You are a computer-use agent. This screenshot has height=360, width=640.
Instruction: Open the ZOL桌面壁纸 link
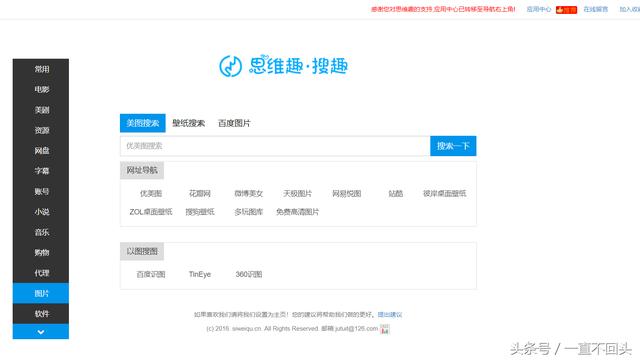coord(151,212)
